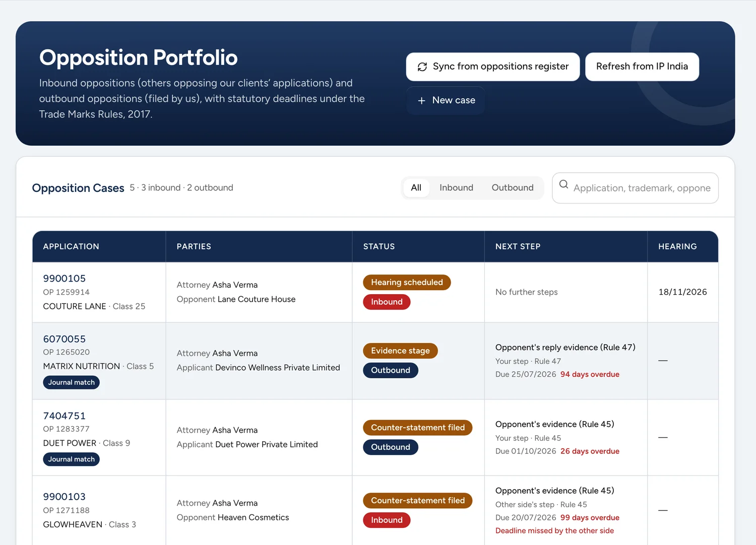The width and height of the screenshot is (756, 545).
Task: Click the Outbound badge for MATRIX NUTRITION
Action: pos(391,370)
